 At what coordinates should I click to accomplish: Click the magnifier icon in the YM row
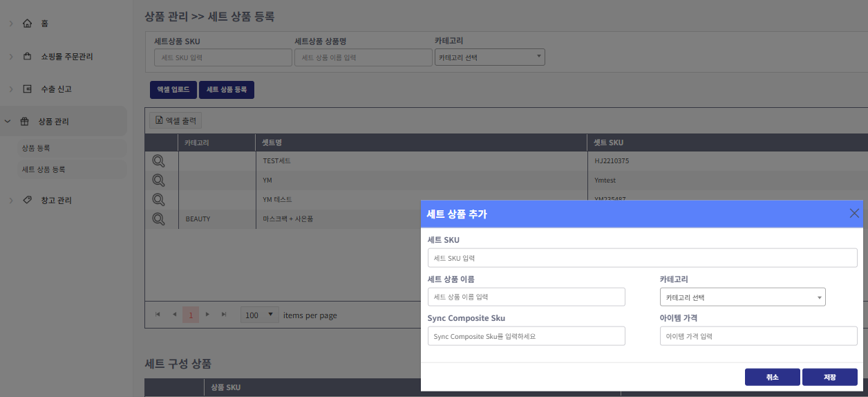coord(158,181)
